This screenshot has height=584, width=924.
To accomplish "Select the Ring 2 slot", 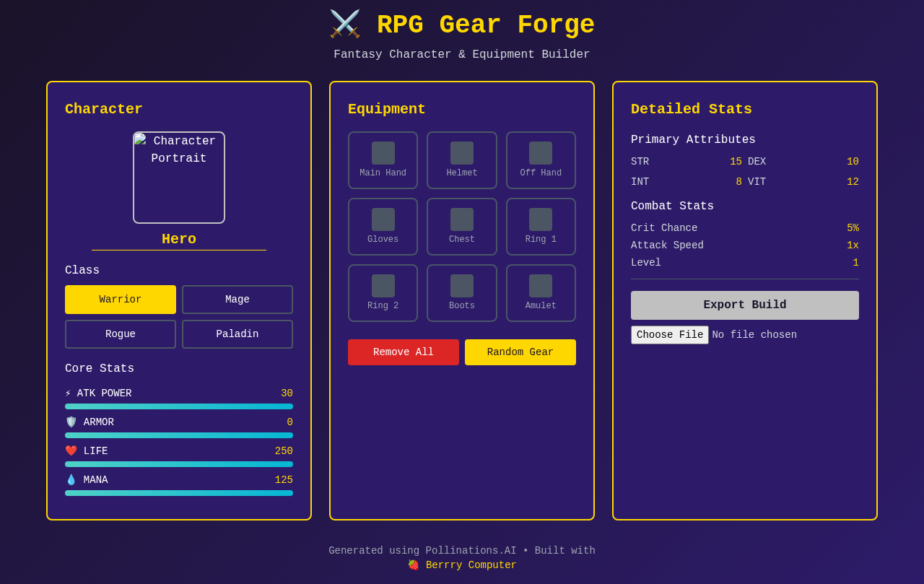I will pos(383,293).
